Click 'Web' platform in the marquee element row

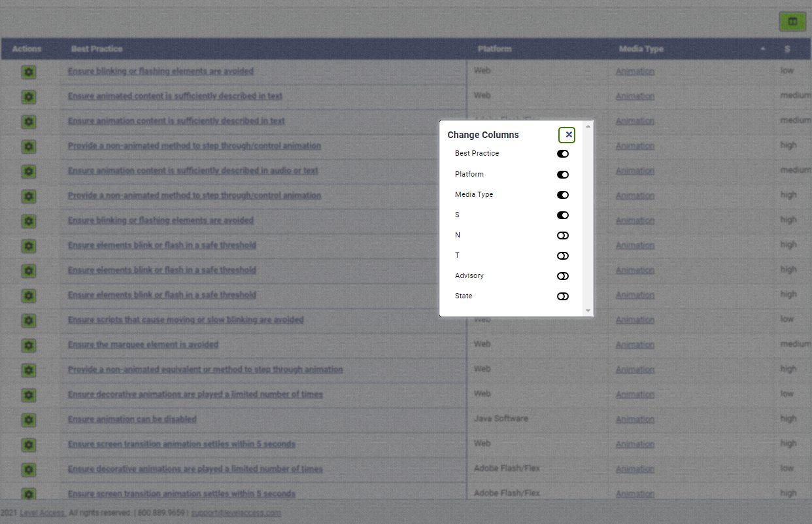[x=482, y=344]
